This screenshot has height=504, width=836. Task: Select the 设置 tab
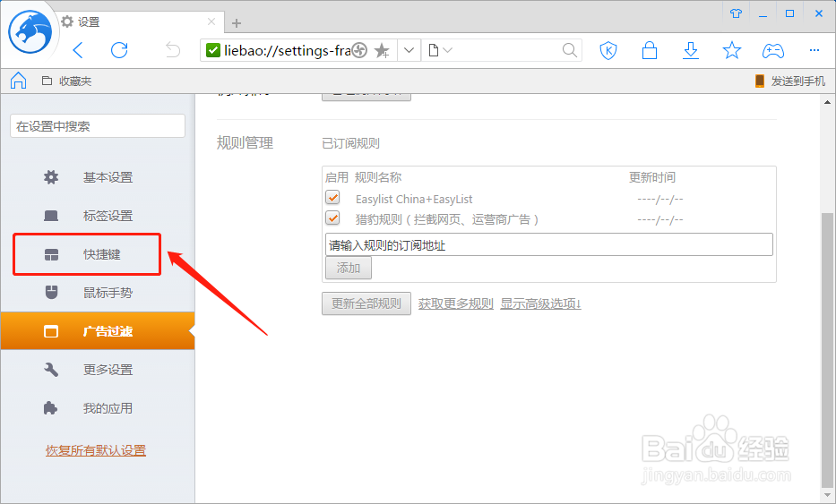point(139,21)
